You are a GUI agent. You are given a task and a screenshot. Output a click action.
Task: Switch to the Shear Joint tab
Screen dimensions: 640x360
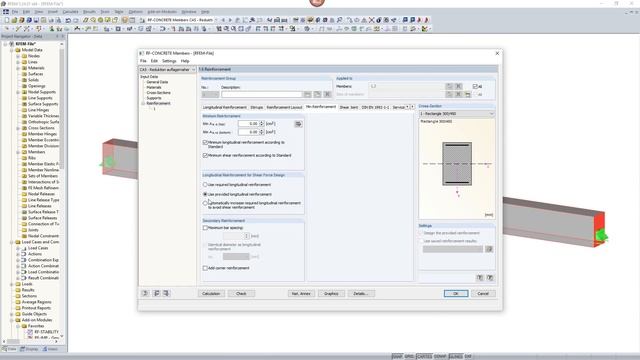point(349,107)
